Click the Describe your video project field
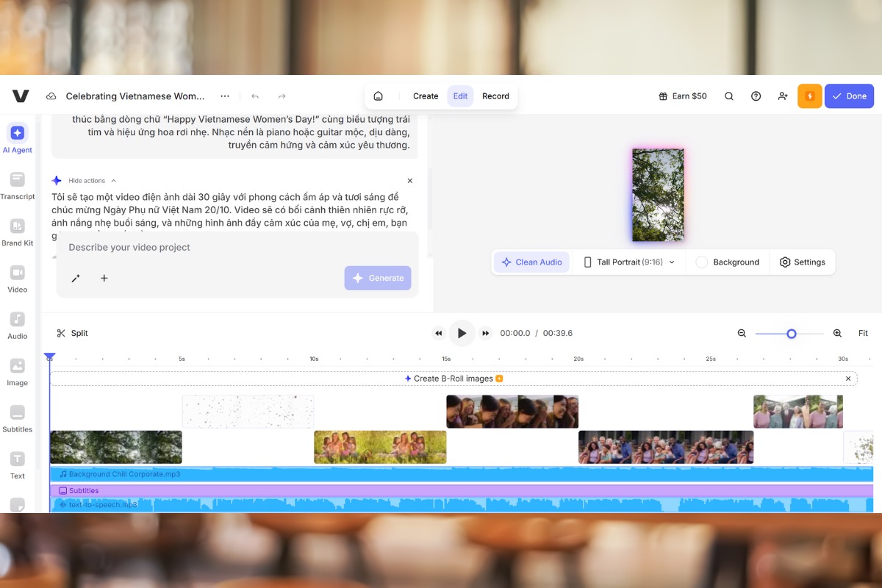This screenshot has width=882, height=588. pos(237,248)
